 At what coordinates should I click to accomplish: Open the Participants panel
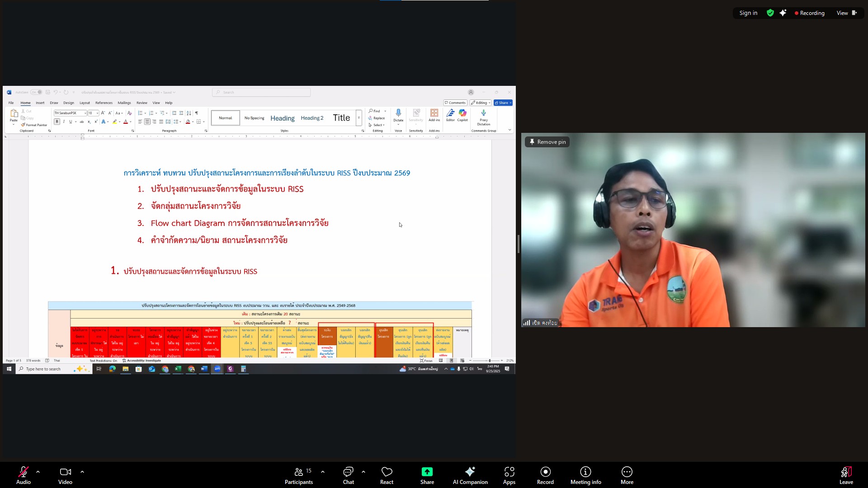(298, 475)
